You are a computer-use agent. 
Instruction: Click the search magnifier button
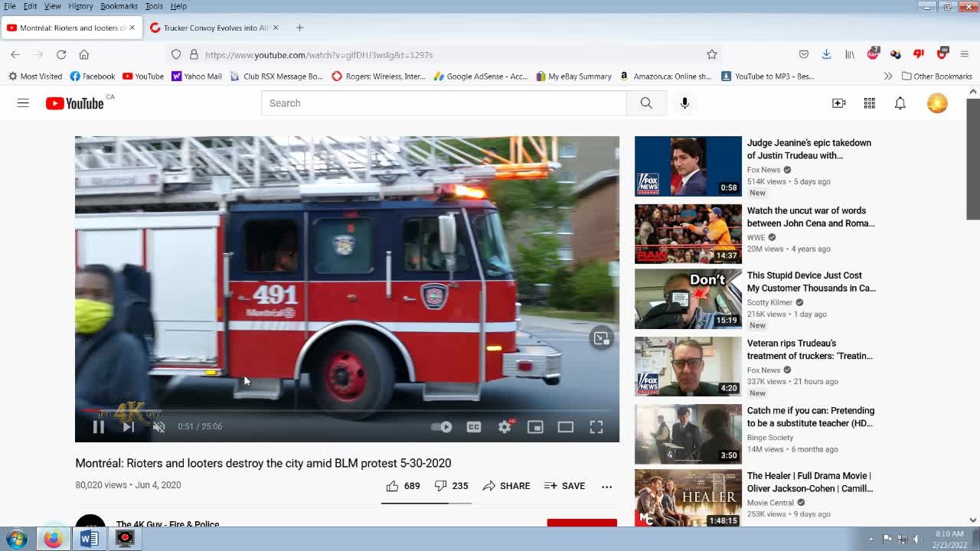pos(646,103)
